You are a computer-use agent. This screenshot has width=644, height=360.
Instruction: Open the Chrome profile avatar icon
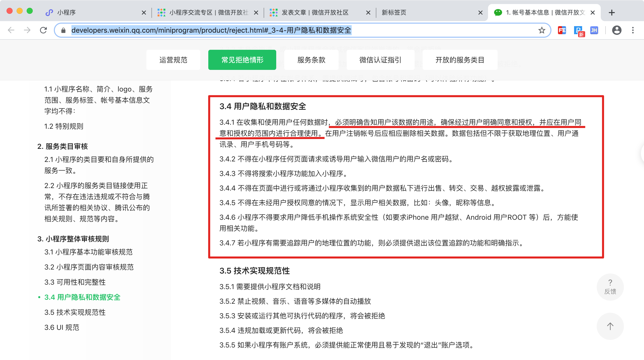(617, 30)
